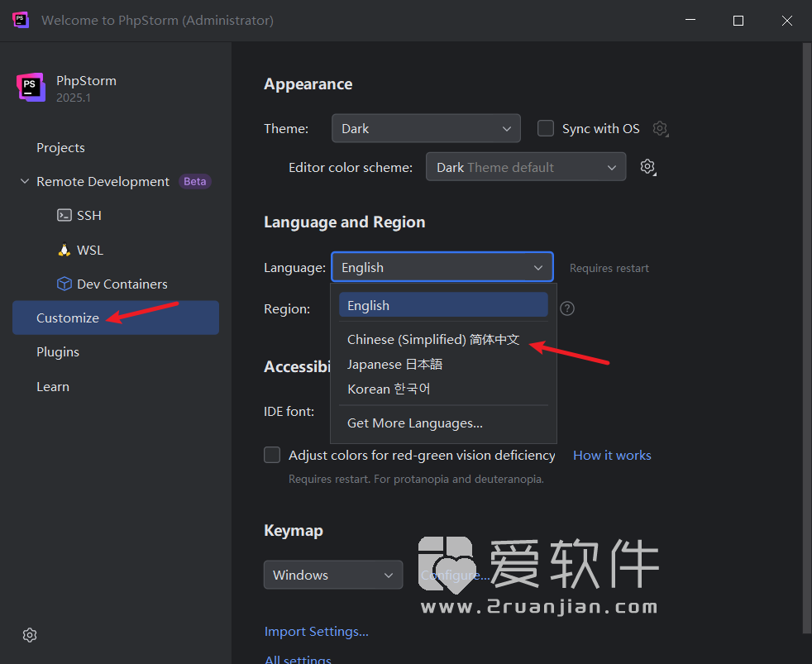812x664 pixels.
Task: Select Korean language option
Action: (443, 389)
